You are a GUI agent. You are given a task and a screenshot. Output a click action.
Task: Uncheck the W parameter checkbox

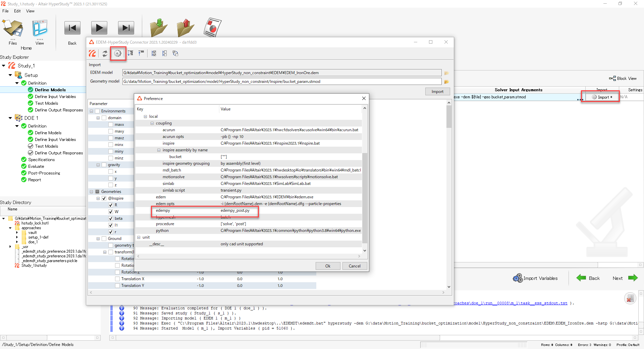click(111, 212)
